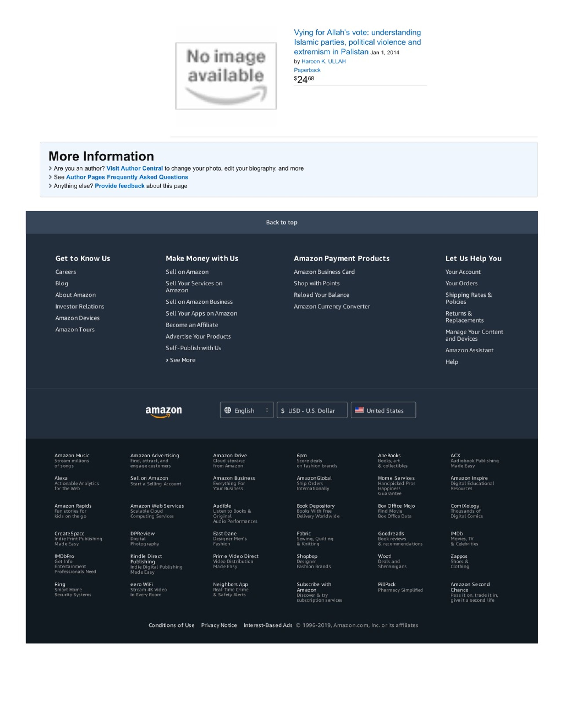Open Book Depository link
This screenshot has height=728, width=563.
(x=318, y=511)
